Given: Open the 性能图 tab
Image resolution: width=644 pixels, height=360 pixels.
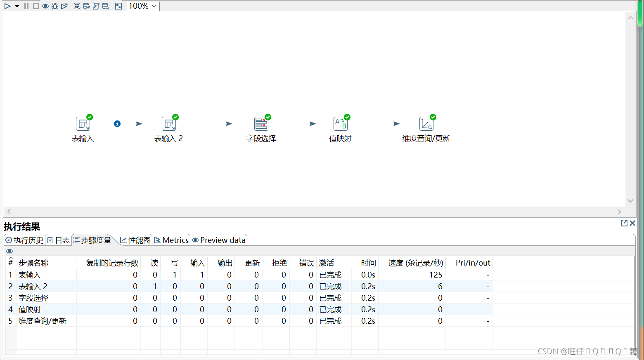Looking at the screenshot, I should (135, 240).
